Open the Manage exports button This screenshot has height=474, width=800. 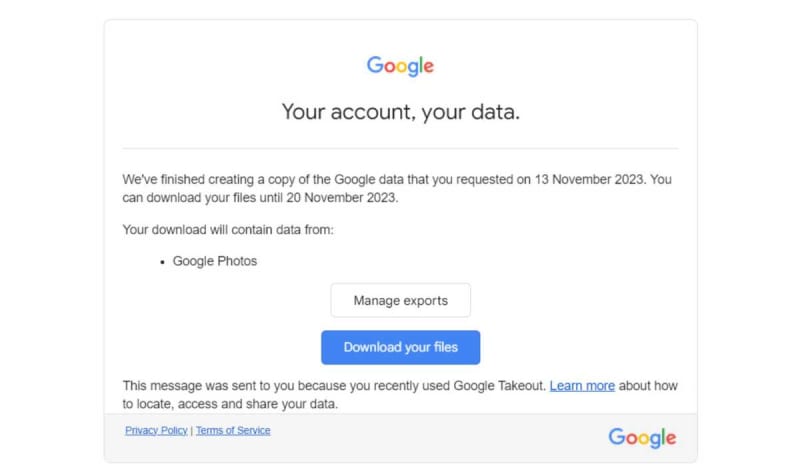click(401, 301)
